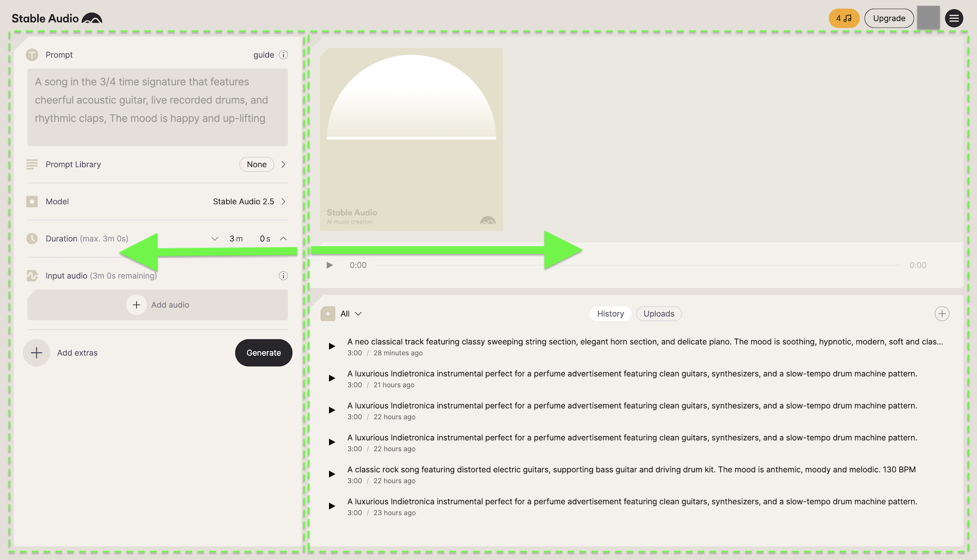Click the Input audio info icon
This screenshot has width=977, height=560.
283,276
